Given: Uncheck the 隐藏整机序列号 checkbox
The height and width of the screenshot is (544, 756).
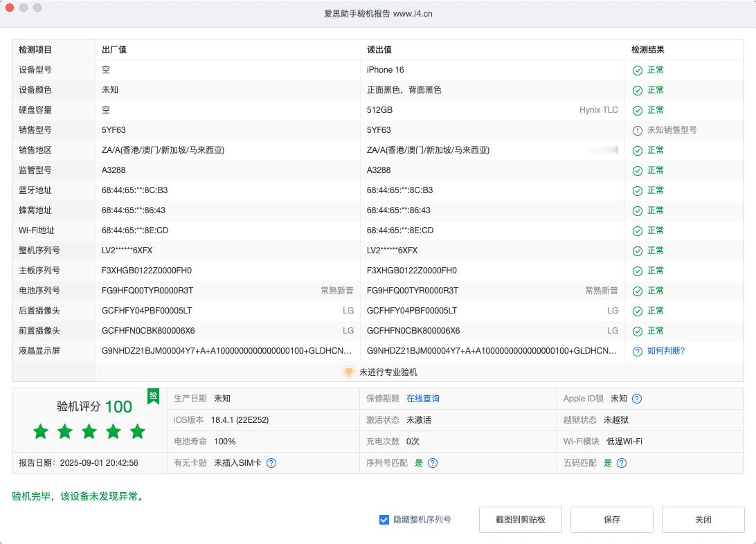Looking at the screenshot, I should [x=384, y=519].
